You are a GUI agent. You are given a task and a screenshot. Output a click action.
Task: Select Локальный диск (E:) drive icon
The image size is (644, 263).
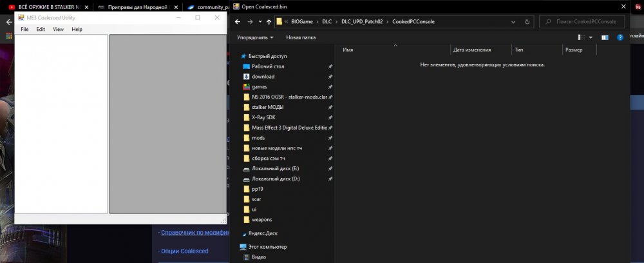coord(246,168)
